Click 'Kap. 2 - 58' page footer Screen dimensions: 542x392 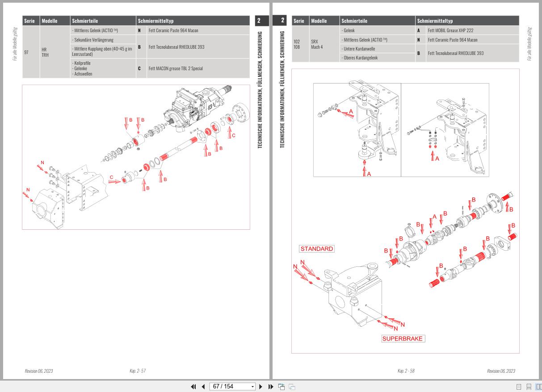tap(406, 371)
